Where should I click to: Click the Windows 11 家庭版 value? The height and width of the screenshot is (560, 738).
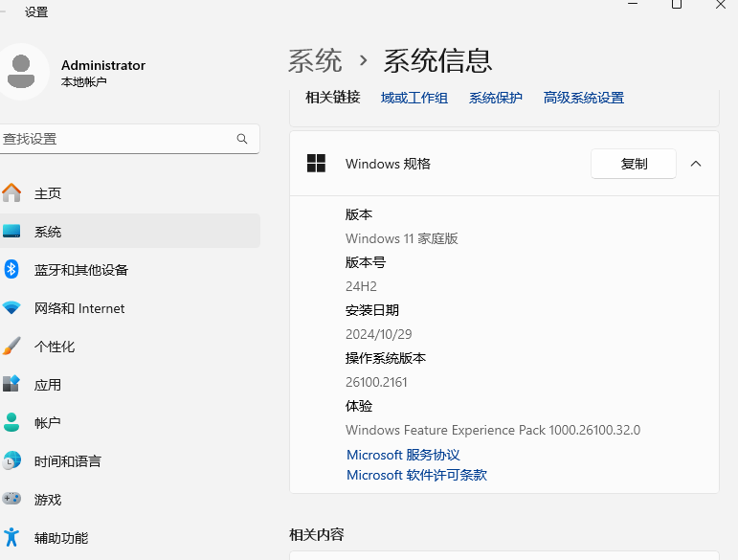(401, 238)
